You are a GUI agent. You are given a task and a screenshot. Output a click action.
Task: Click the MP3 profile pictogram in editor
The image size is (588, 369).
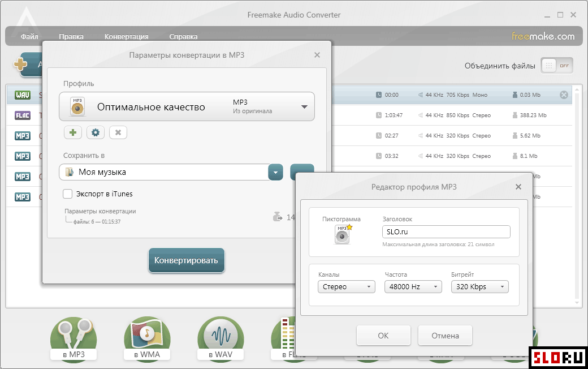pyautogui.click(x=343, y=235)
